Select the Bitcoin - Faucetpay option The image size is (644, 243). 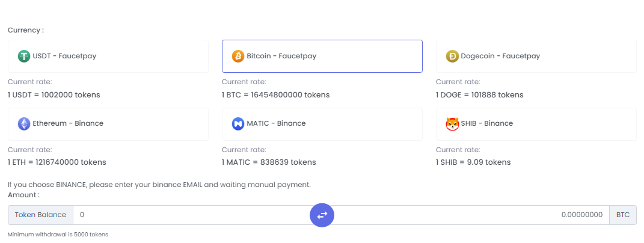(322, 57)
